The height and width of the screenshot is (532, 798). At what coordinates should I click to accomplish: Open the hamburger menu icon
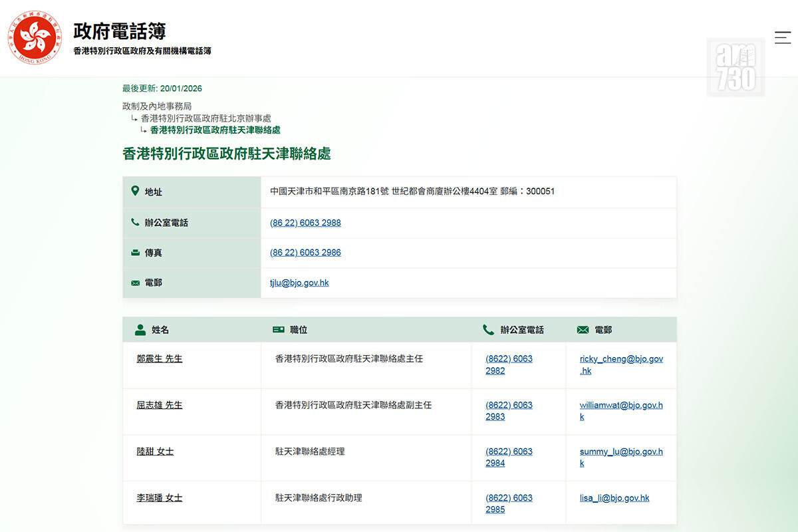pos(782,37)
